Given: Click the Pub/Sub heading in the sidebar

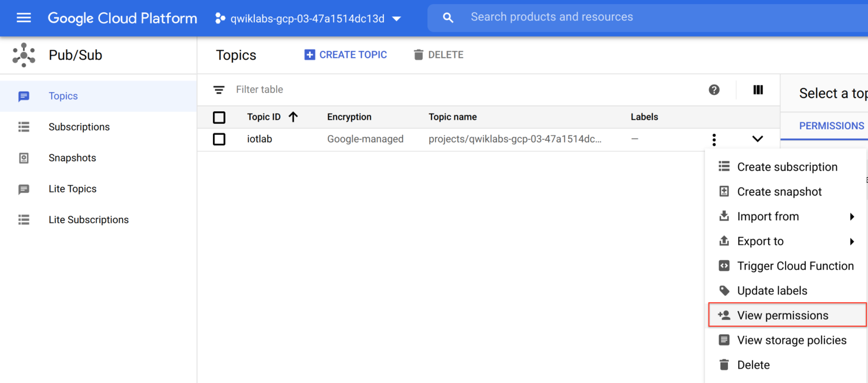Looking at the screenshot, I should click(x=76, y=55).
